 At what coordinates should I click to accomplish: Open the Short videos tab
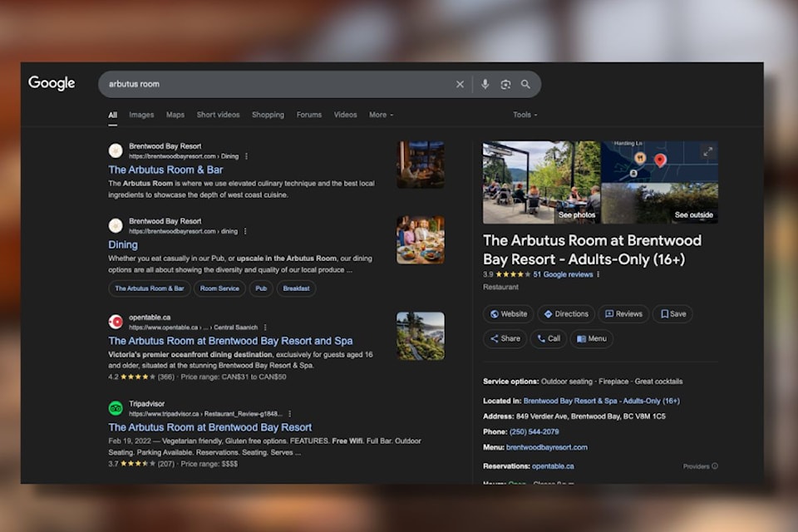(219, 115)
